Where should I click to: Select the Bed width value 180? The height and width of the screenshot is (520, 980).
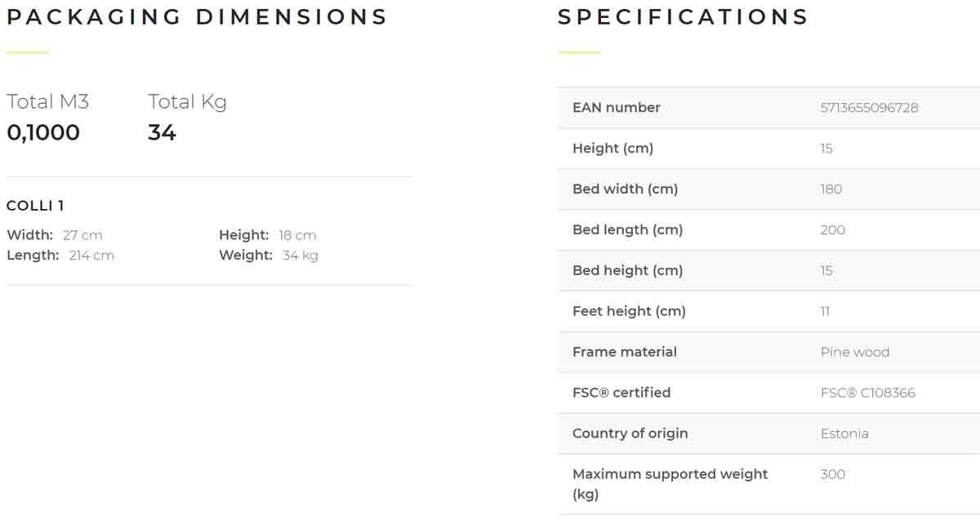831,189
